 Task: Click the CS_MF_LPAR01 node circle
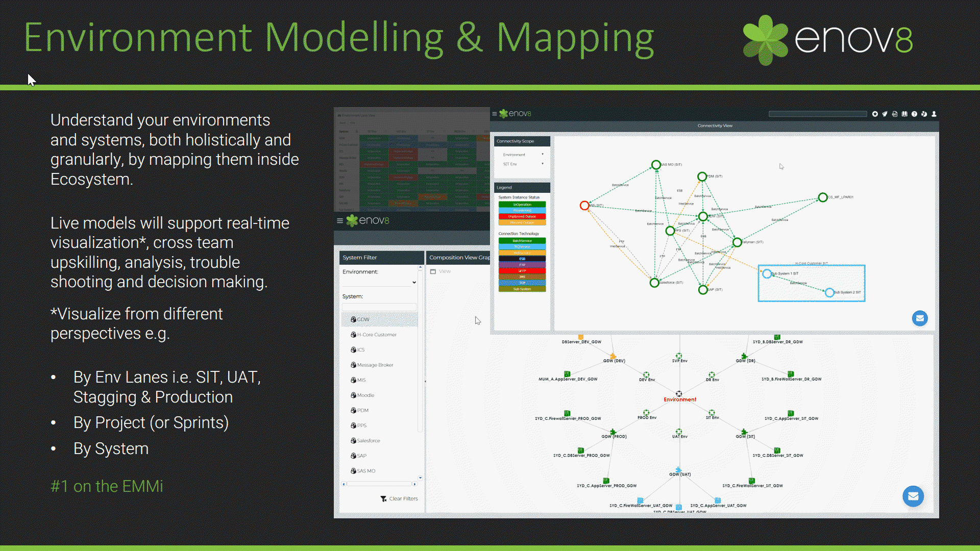tap(823, 197)
